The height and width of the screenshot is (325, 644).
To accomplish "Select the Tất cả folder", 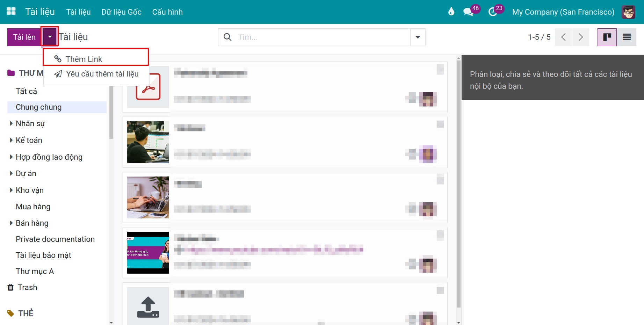I will pyautogui.click(x=26, y=91).
